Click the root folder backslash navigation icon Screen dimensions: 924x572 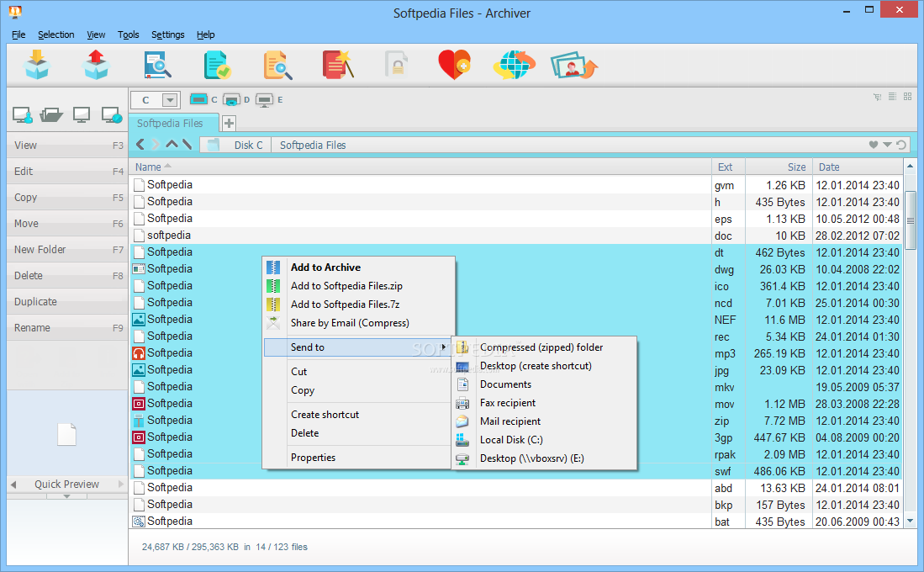pos(187,144)
